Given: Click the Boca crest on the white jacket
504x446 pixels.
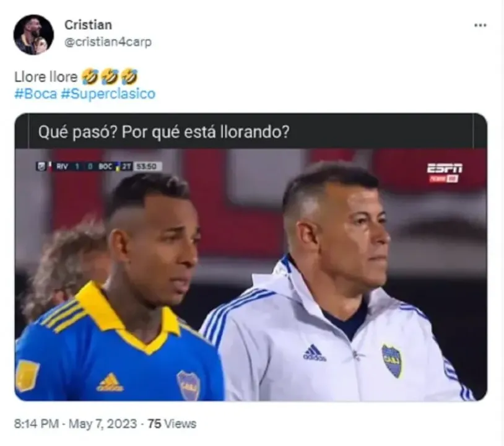Looking at the screenshot, I should (x=392, y=361).
